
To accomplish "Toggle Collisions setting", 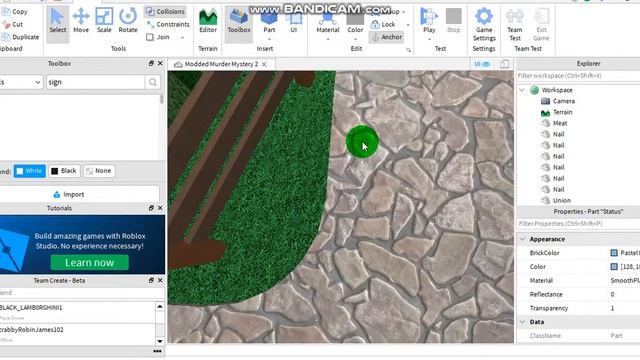I will (165, 11).
